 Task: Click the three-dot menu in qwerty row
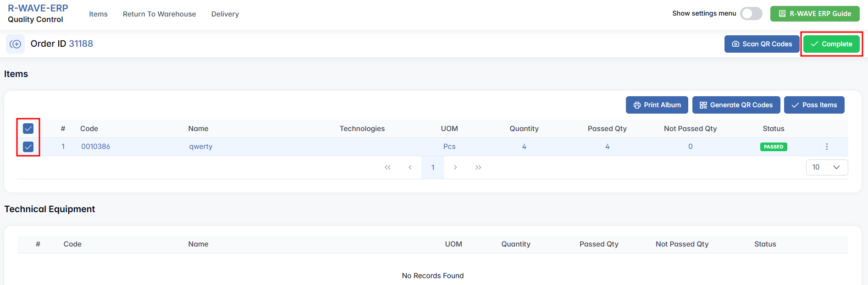click(827, 147)
